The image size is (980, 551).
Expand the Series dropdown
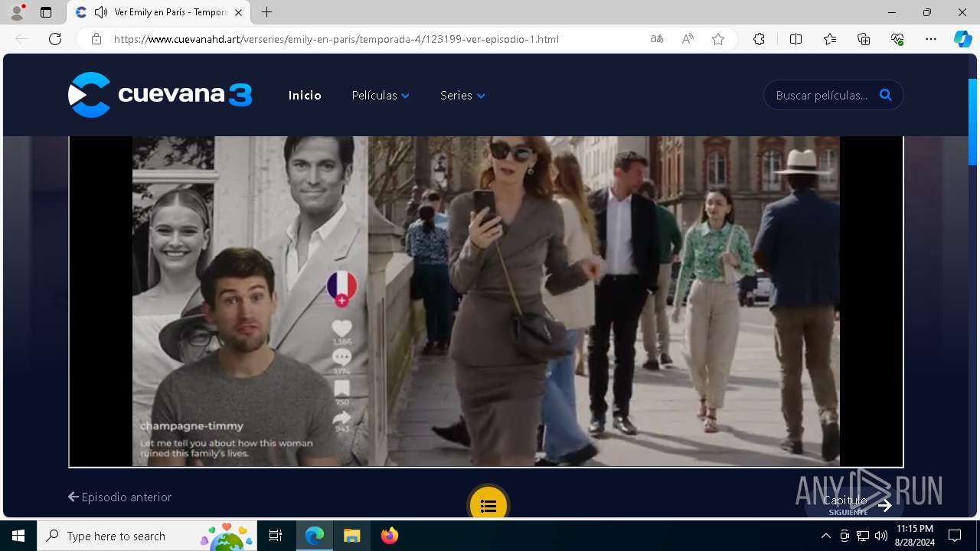pos(462,96)
